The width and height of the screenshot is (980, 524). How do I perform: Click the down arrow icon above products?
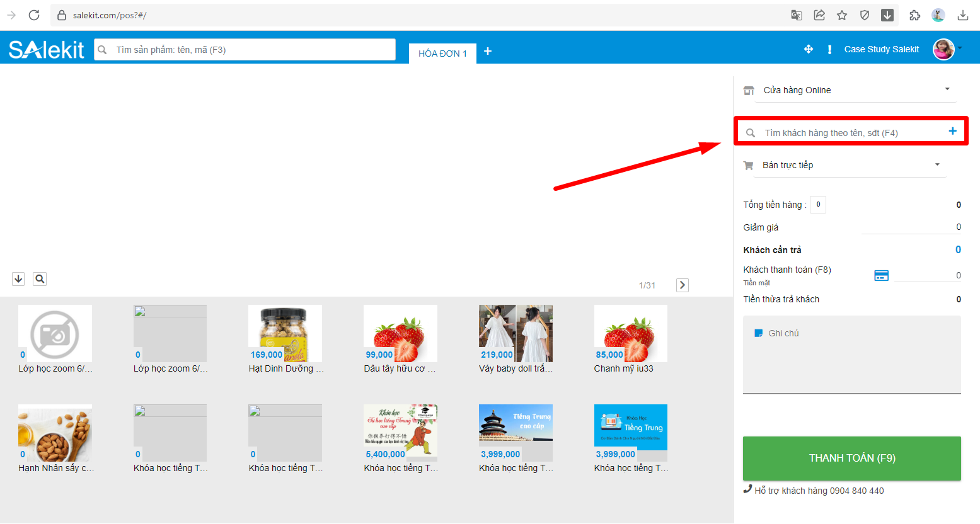click(18, 279)
